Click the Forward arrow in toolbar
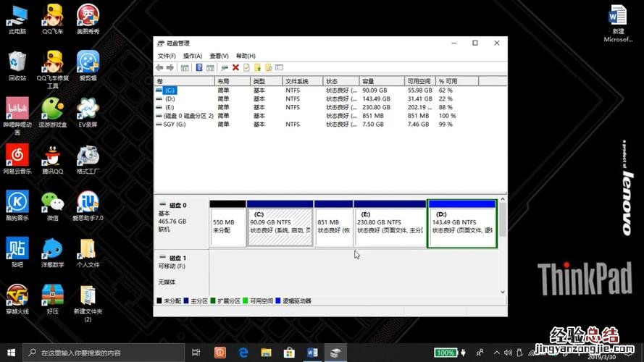This screenshot has height=362, width=644. coord(170,67)
